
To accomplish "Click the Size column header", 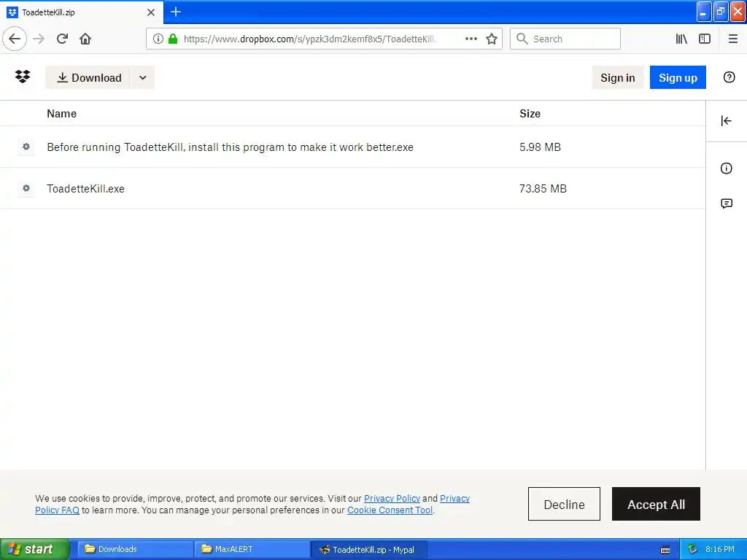I will tap(530, 113).
